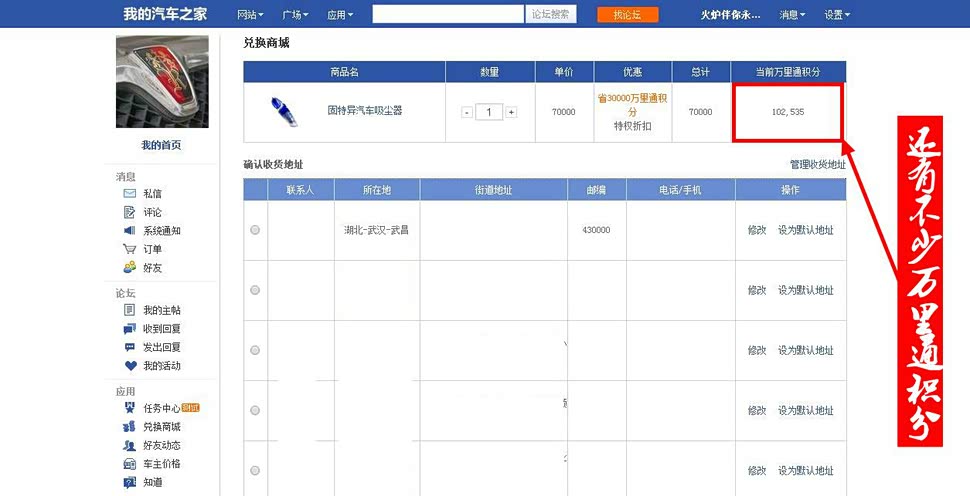This screenshot has height=496, width=970.
Task: Click 修改 in the fifth address row
Action: point(757,471)
